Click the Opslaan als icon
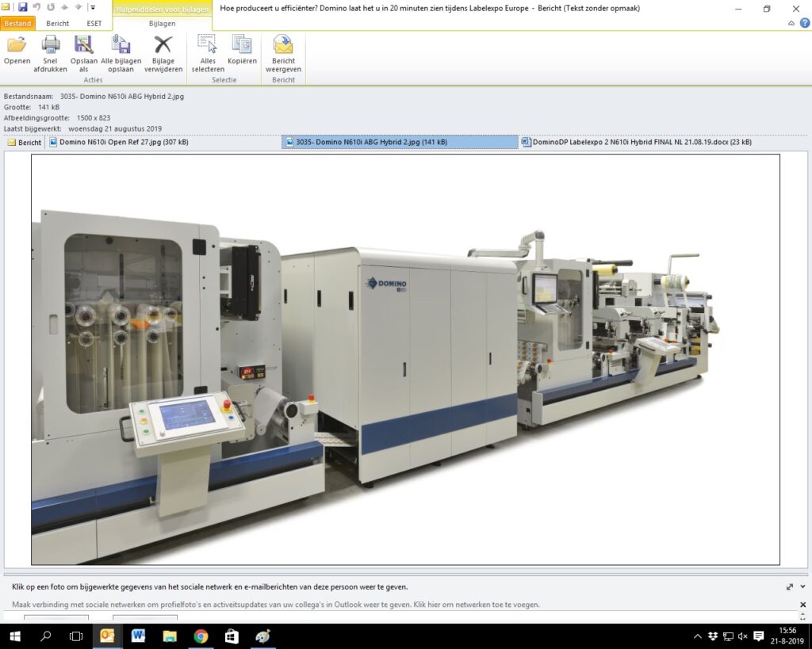Screen dimensions: 812x649 coord(83,44)
